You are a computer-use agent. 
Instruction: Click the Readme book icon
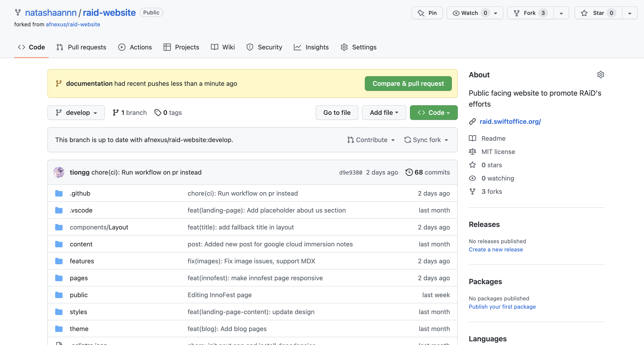(472, 138)
